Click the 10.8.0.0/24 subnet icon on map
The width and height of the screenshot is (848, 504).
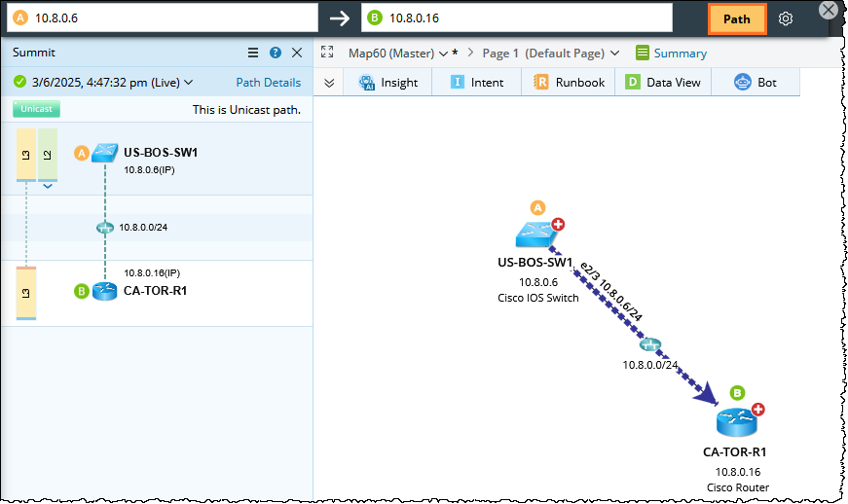[x=650, y=344]
